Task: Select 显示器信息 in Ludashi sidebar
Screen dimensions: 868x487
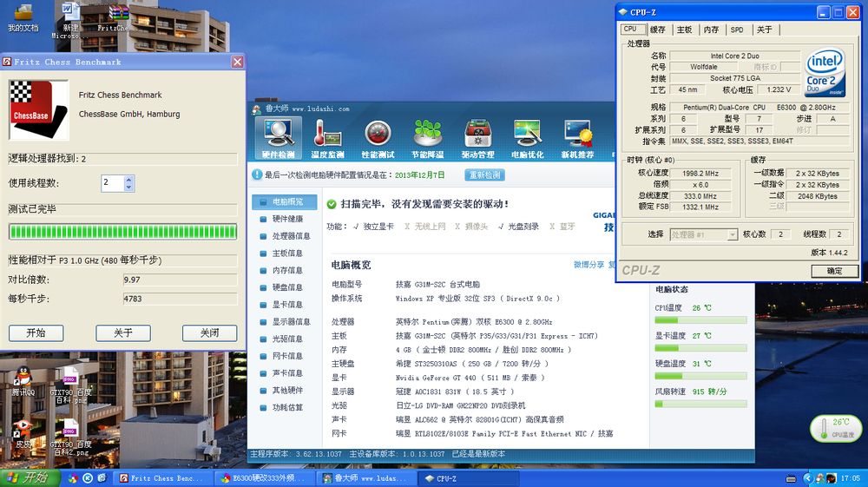Action: 285,322
